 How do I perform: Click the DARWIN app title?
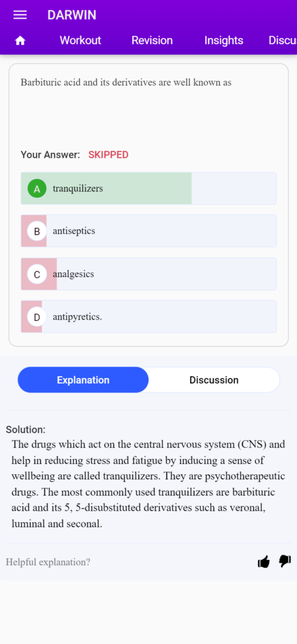[x=72, y=15]
